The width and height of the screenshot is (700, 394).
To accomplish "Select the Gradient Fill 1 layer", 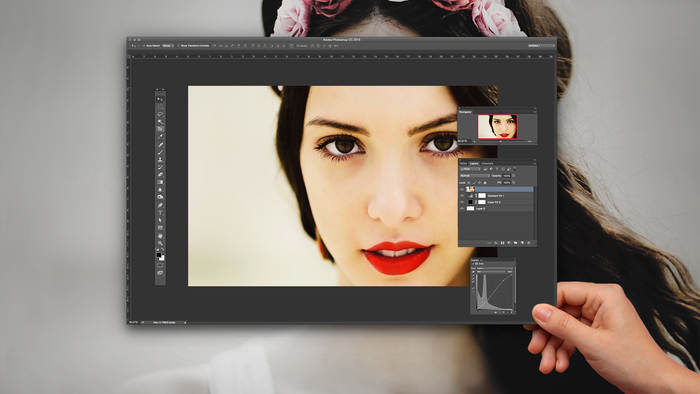I will click(x=496, y=196).
